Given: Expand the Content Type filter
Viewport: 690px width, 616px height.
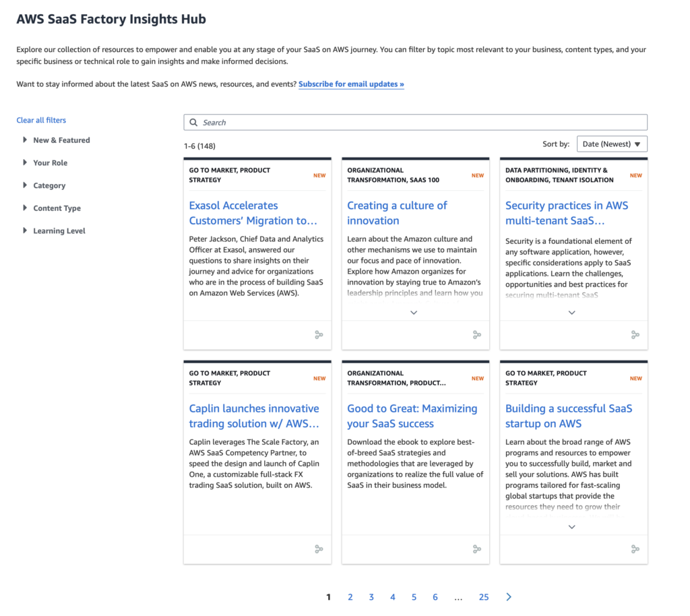Looking at the screenshot, I should pos(57,208).
